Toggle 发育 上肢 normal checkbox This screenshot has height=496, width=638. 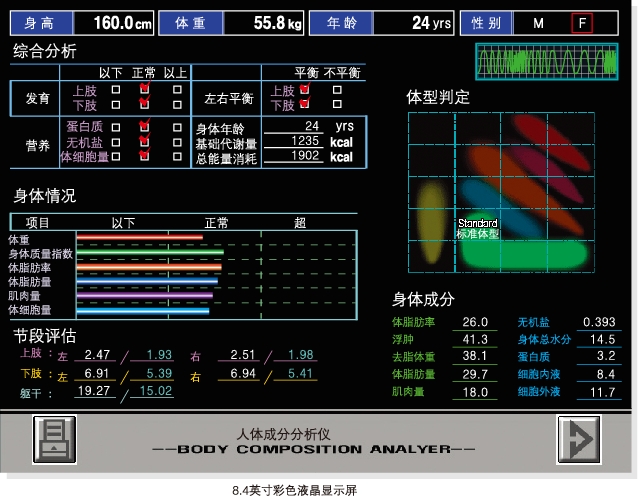coord(146,89)
